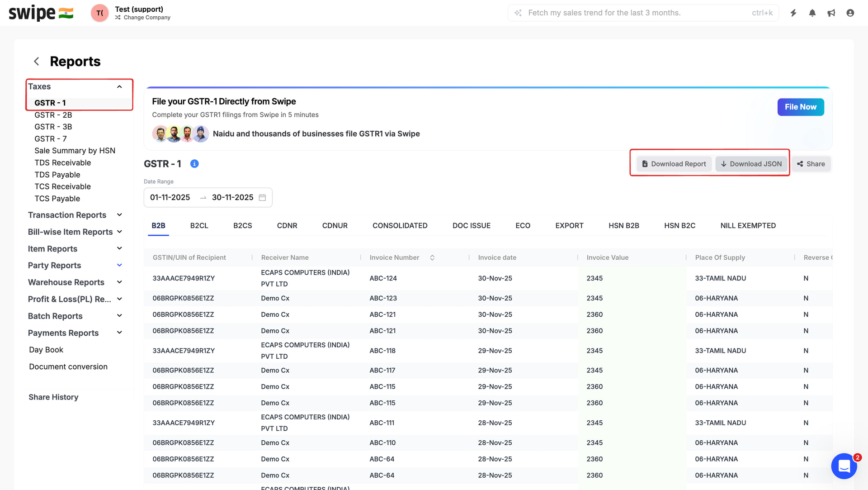
Task: Click the GSTR-1 info icon
Action: [x=194, y=164]
